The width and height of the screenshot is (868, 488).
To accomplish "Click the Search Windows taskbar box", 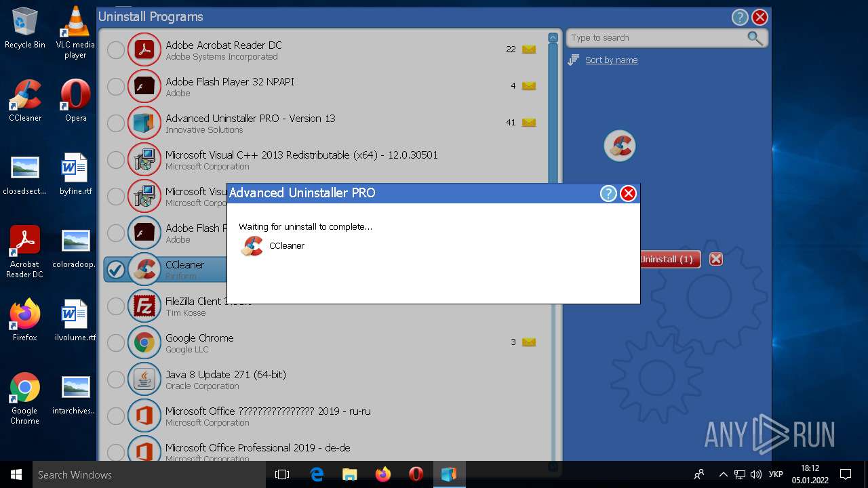I will pos(149,474).
